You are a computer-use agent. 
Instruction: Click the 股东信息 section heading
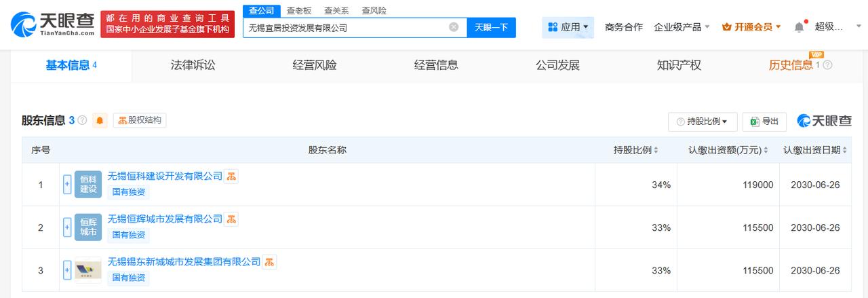pos(43,121)
